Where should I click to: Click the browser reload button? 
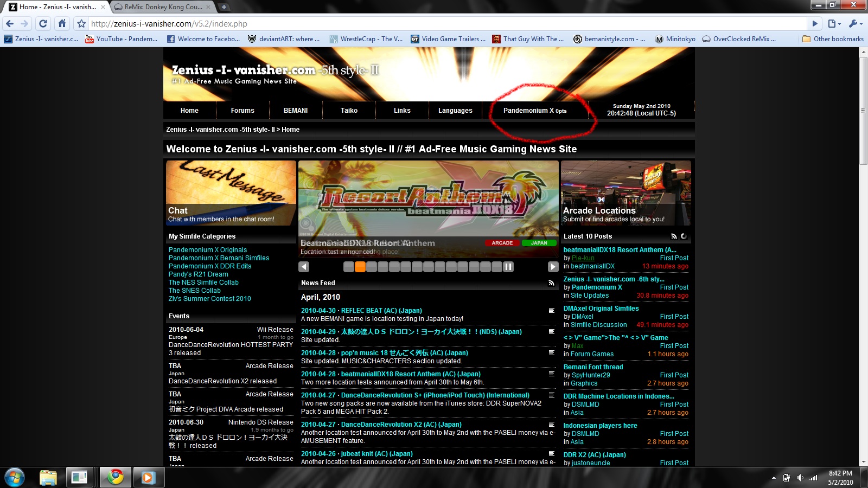43,23
